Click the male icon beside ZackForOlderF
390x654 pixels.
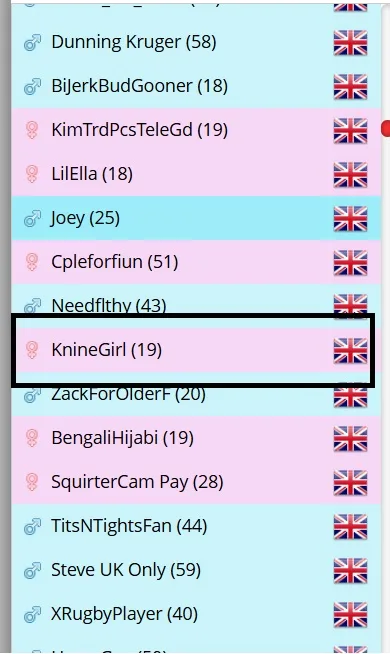[32, 395]
